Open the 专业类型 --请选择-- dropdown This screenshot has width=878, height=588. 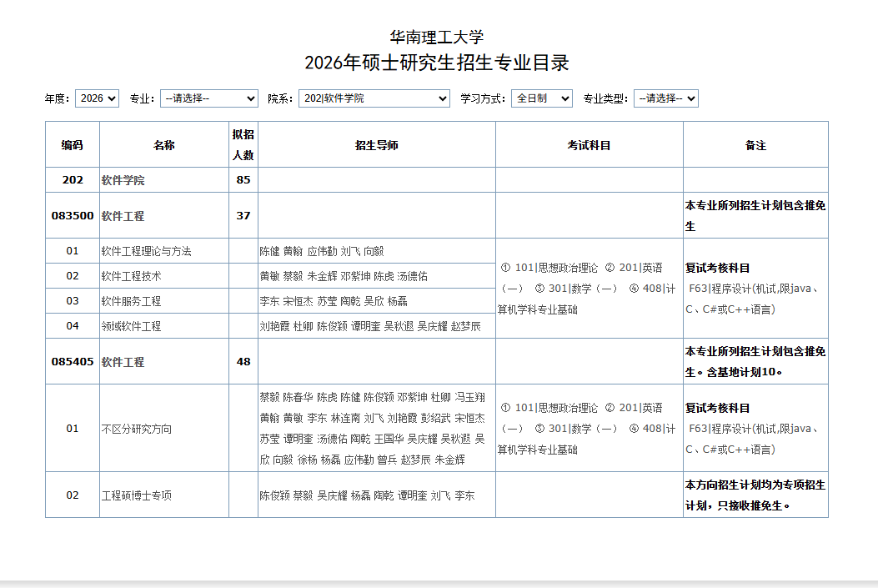pos(665,98)
